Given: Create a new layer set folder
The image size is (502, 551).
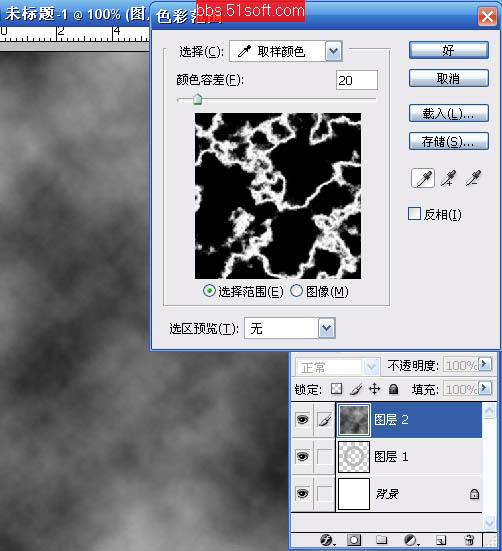Looking at the screenshot, I should click(382, 540).
